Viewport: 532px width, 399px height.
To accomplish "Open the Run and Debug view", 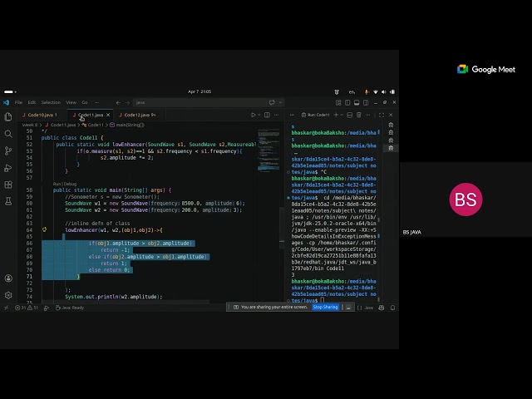I will pyautogui.click(x=8, y=168).
